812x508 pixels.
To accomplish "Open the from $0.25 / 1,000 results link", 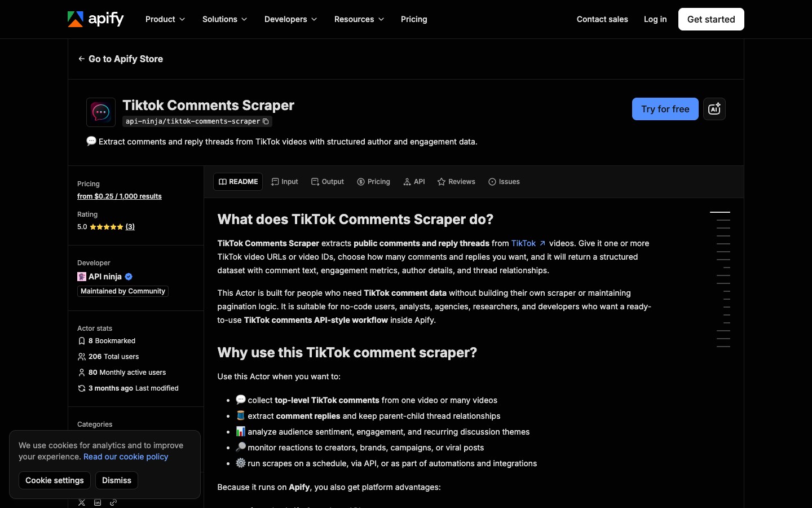I will click(x=120, y=196).
